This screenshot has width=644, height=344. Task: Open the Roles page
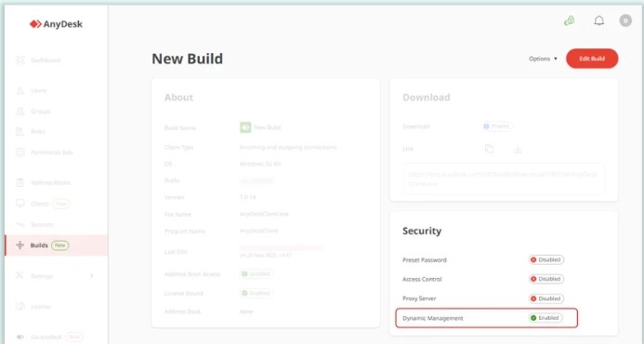tap(38, 131)
